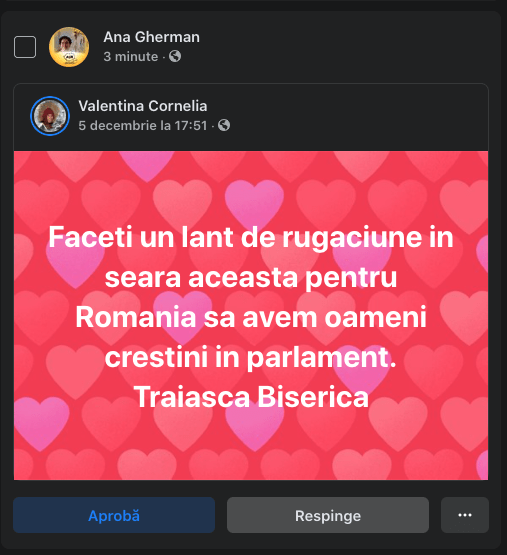Open Ana Gherman's profile via name
Image resolution: width=507 pixels, height=555 pixels.
coord(152,37)
